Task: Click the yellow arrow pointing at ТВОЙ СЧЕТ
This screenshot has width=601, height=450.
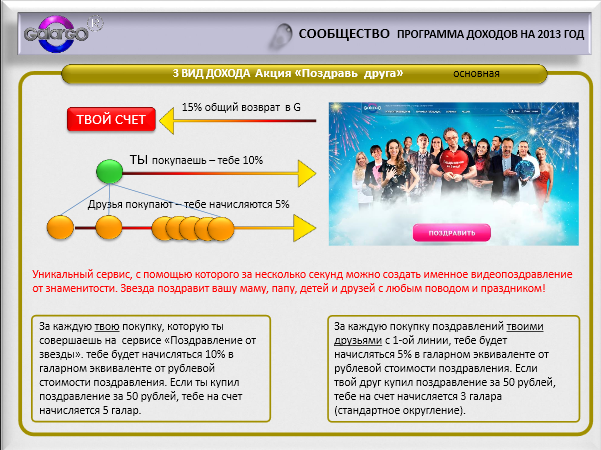Action: 238,121
